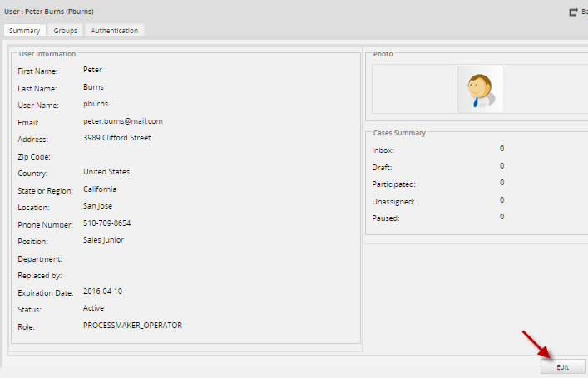
Task: Click the Unassigned case count value
Action: click(x=502, y=200)
